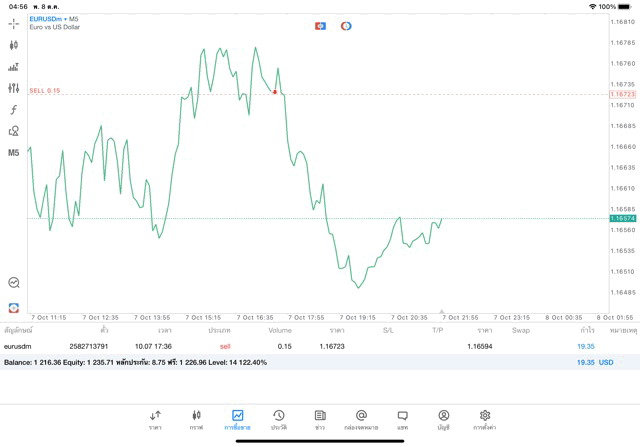Viewport: 640px width, 447px height.
Task: Tap the 1.16574 current price label
Action: point(623,218)
